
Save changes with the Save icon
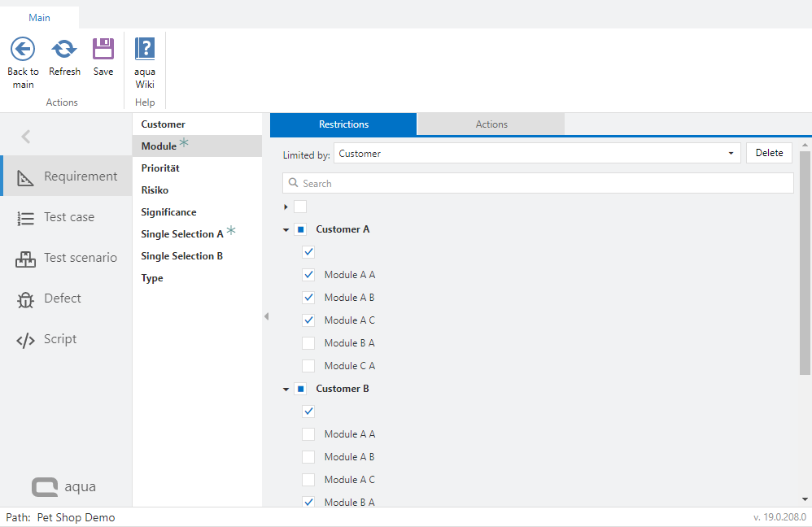103,49
